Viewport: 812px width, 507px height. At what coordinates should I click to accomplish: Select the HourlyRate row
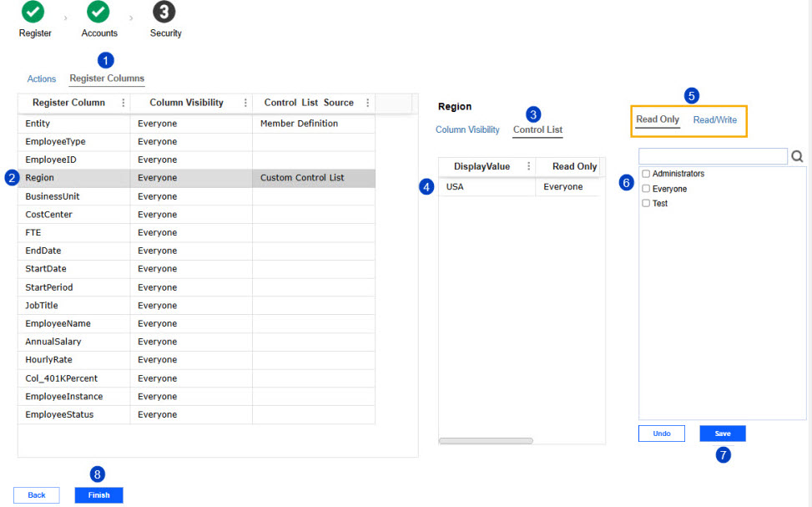coord(196,360)
